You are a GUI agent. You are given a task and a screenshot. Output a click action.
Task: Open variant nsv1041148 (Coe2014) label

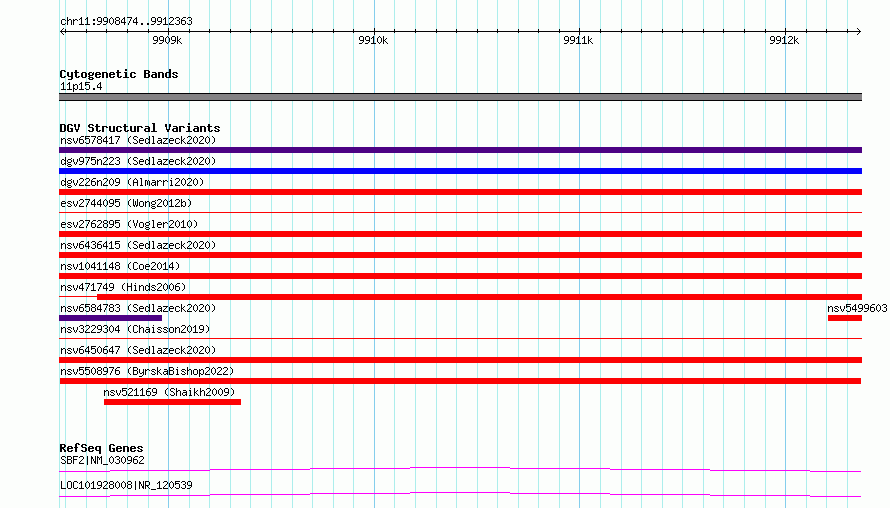pyautogui.click(x=120, y=266)
